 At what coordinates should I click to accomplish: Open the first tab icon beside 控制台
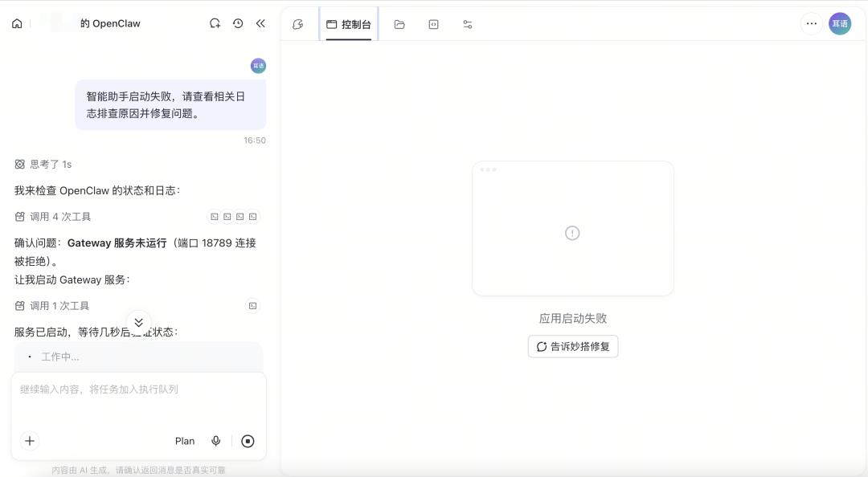tap(298, 24)
